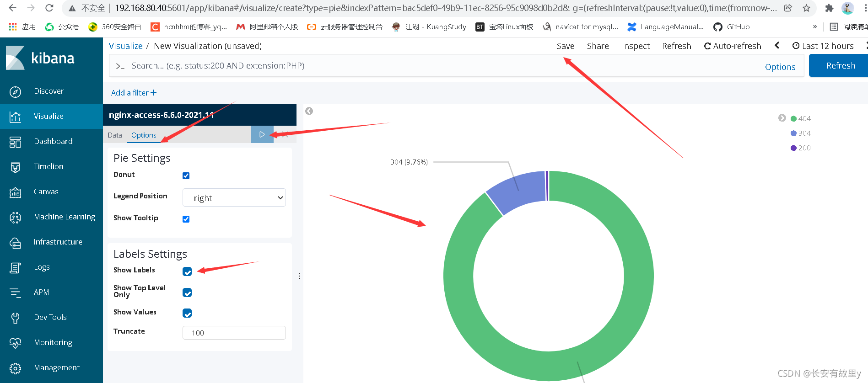Click Inspect in the top menu
Viewport: 868px width, 383px height.
pyautogui.click(x=636, y=46)
